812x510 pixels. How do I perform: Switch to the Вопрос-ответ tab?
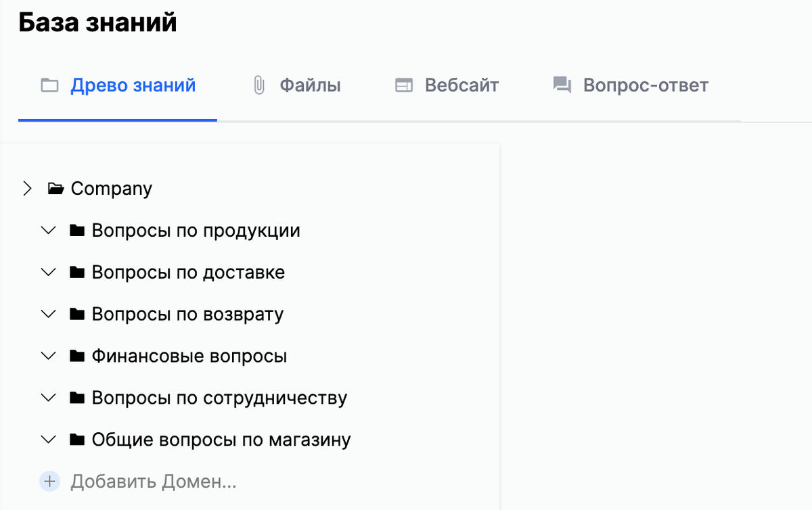point(631,86)
